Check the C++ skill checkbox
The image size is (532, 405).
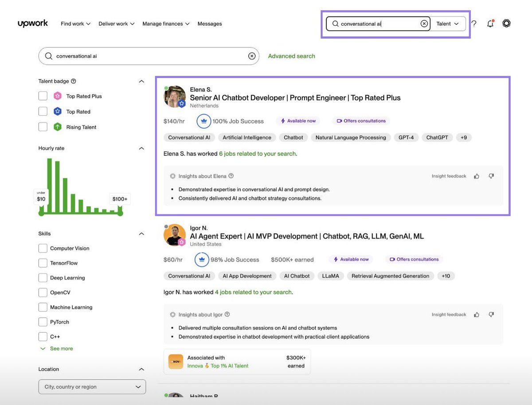pos(43,336)
